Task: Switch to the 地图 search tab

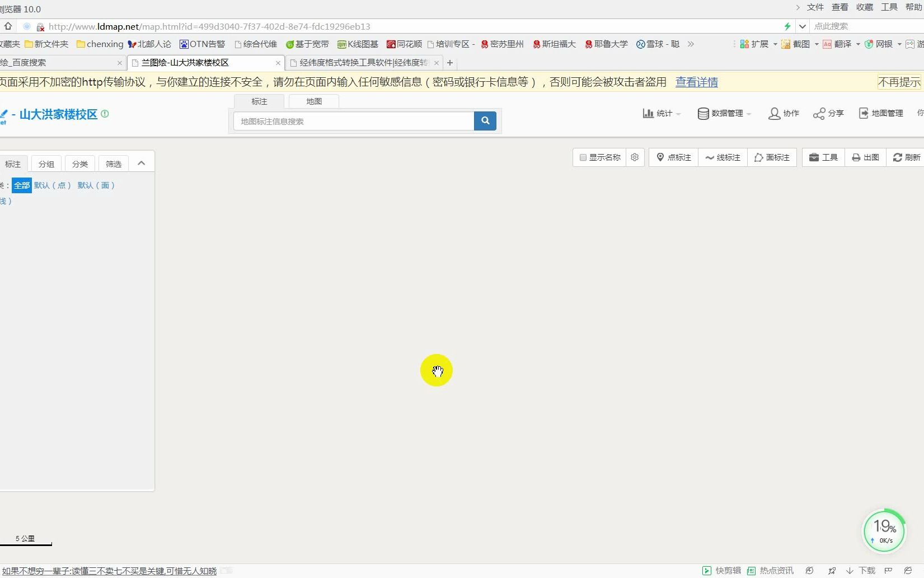Action: (314, 101)
